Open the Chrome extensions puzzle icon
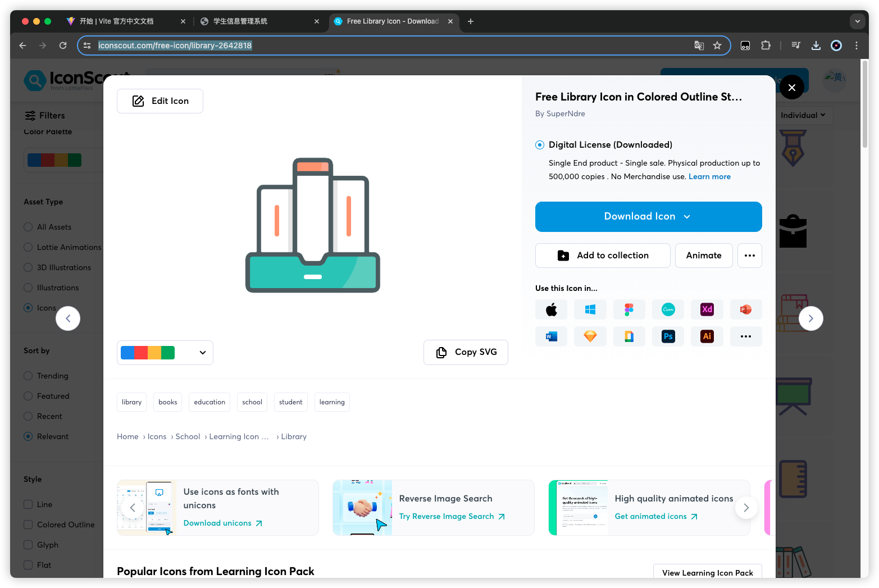The image size is (879, 588). pos(766,45)
